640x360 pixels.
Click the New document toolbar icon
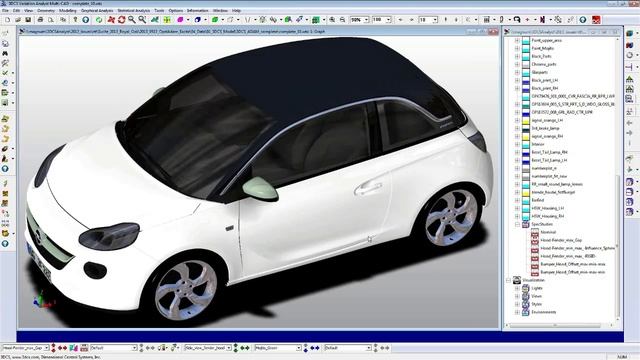7,20
